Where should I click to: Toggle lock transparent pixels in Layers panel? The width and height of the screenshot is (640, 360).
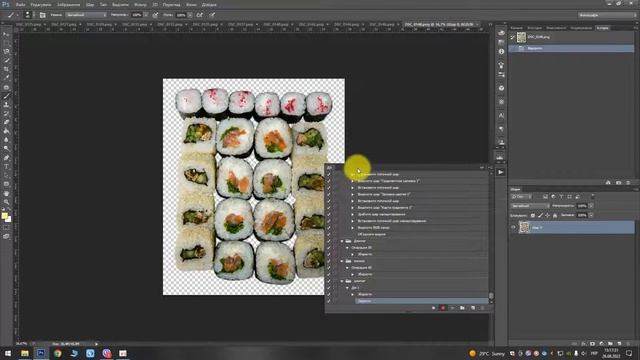pos(533,216)
